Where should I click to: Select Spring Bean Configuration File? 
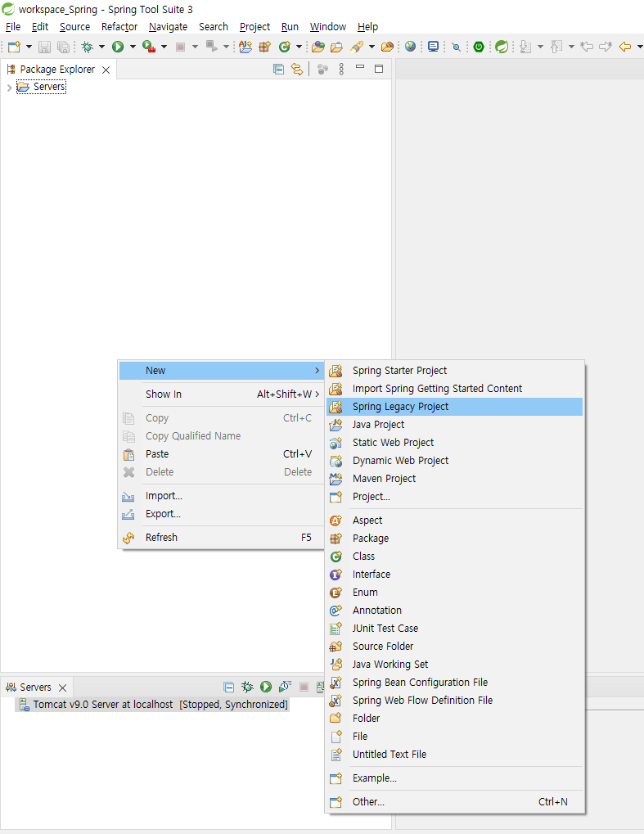(x=455, y=683)
